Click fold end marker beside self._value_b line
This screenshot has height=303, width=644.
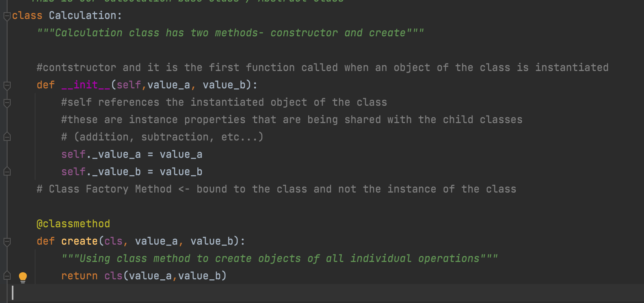point(7,172)
